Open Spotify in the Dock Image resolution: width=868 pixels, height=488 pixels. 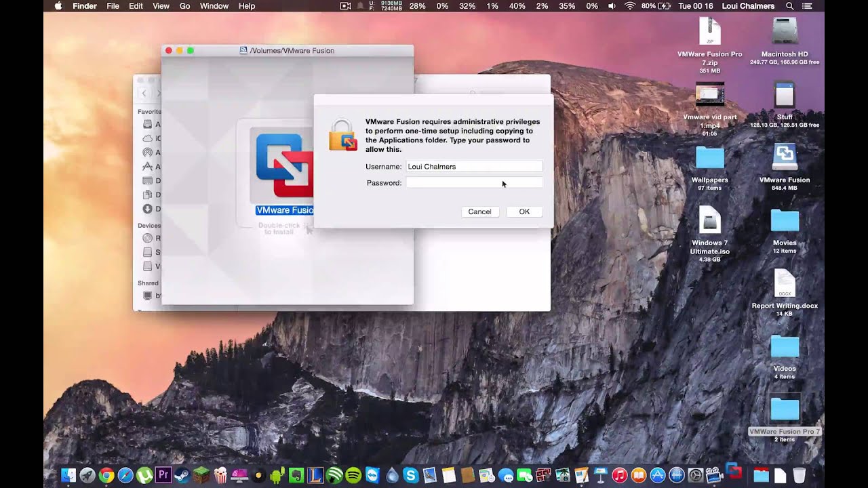coord(353,475)
